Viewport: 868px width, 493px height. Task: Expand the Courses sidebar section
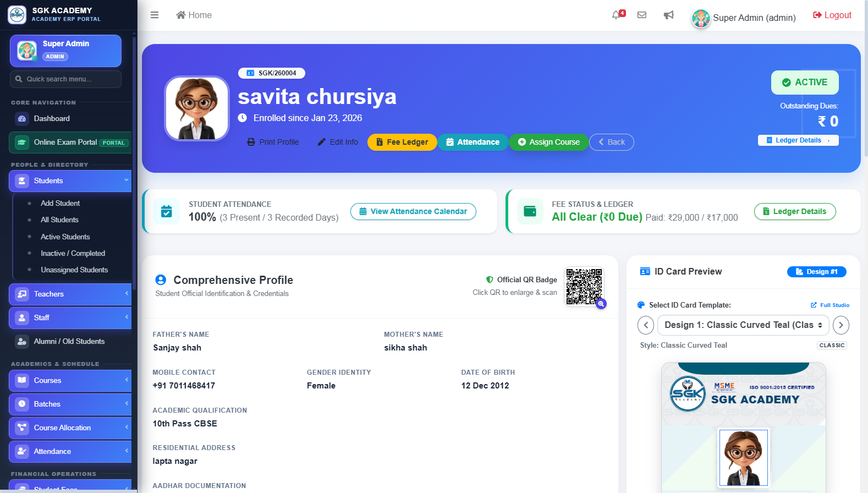coord(70,380)
